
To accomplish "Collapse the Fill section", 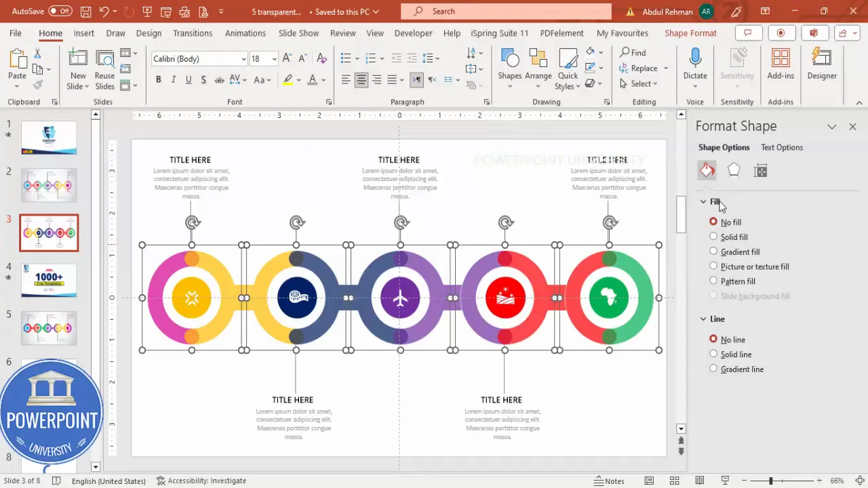I will tap(703, 201).
